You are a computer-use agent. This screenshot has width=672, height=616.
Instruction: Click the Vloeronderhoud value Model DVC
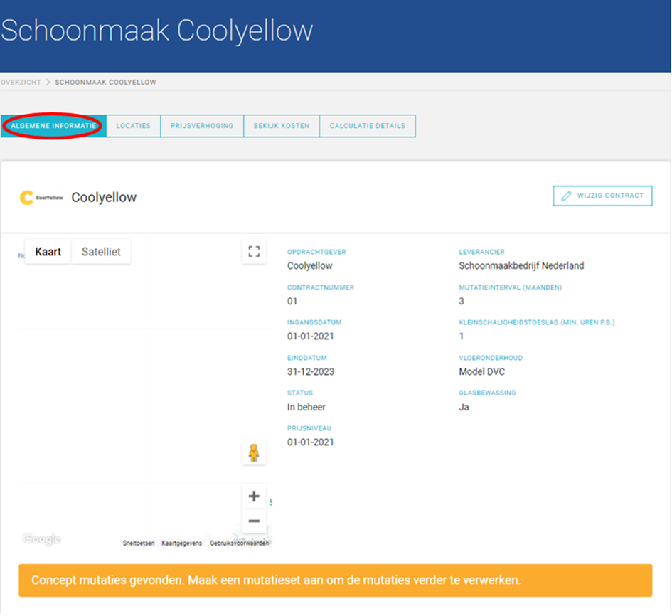pos(482,371)
